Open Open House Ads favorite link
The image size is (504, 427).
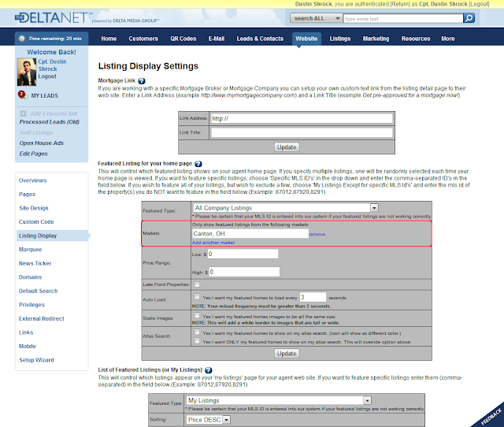[42, 143]
